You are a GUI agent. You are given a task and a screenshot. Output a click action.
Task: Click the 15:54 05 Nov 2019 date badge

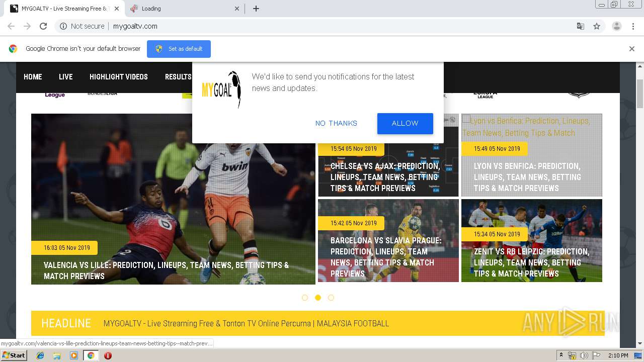click(351, 149)
